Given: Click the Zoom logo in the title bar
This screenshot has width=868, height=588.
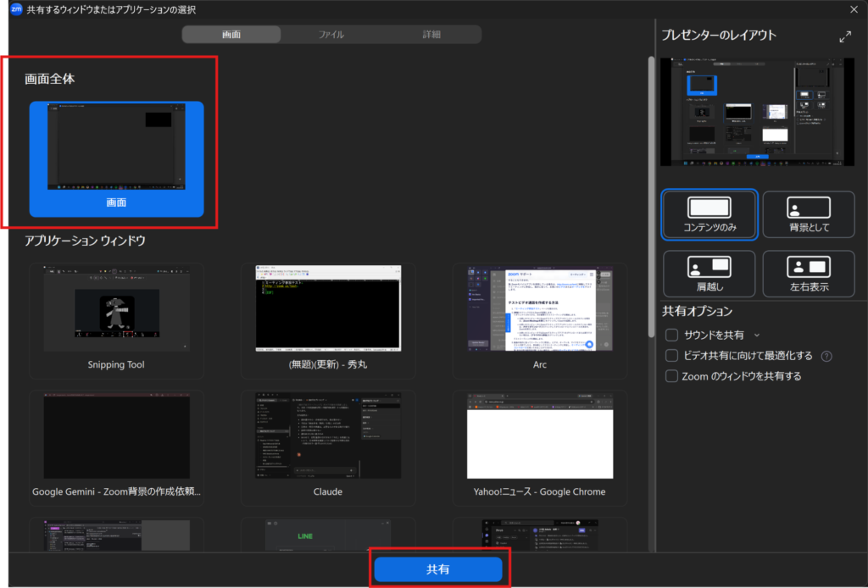Looking at the screenshot, I should 17,9.
